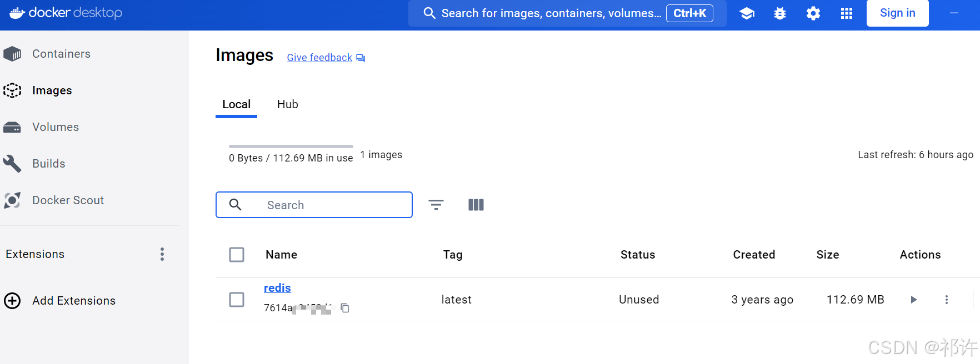Click the '3 years ago' cell
The image size is (980, 364).
[x=762, y=300]
